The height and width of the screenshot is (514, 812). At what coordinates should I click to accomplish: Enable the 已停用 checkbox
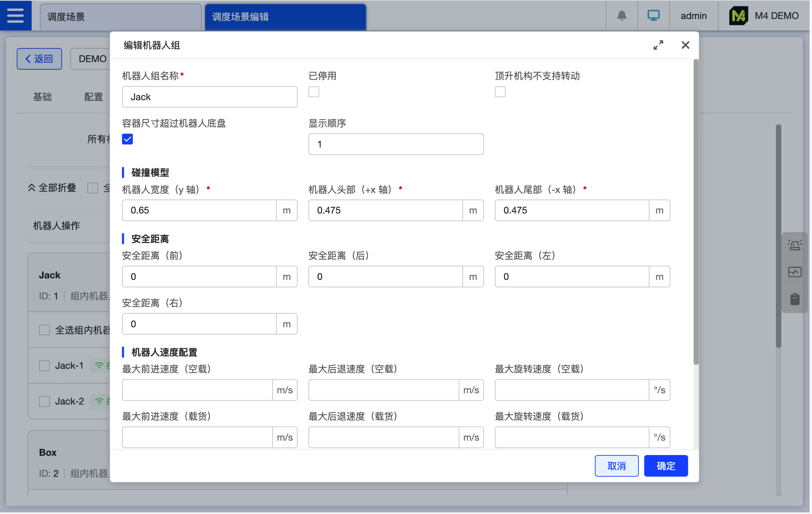[x=314, y=92]
